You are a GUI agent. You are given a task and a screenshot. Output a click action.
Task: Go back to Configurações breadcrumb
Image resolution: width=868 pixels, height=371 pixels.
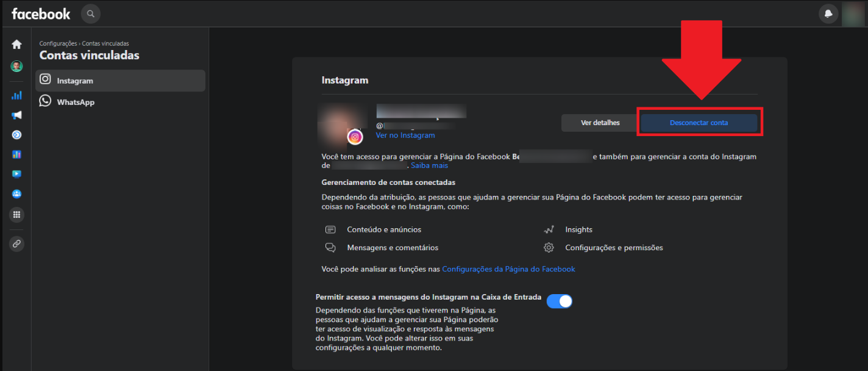[59, 43]
